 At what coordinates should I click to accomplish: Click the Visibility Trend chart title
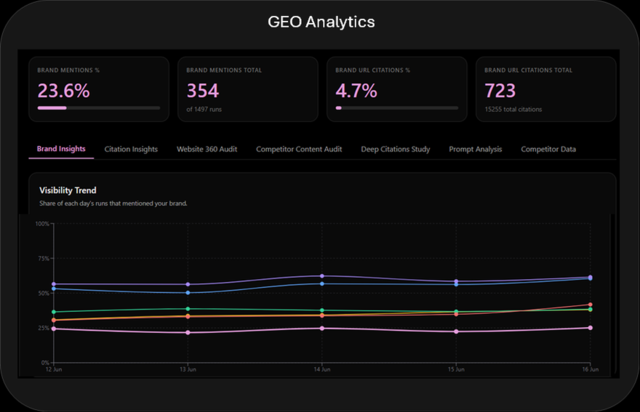click(68, 190)
